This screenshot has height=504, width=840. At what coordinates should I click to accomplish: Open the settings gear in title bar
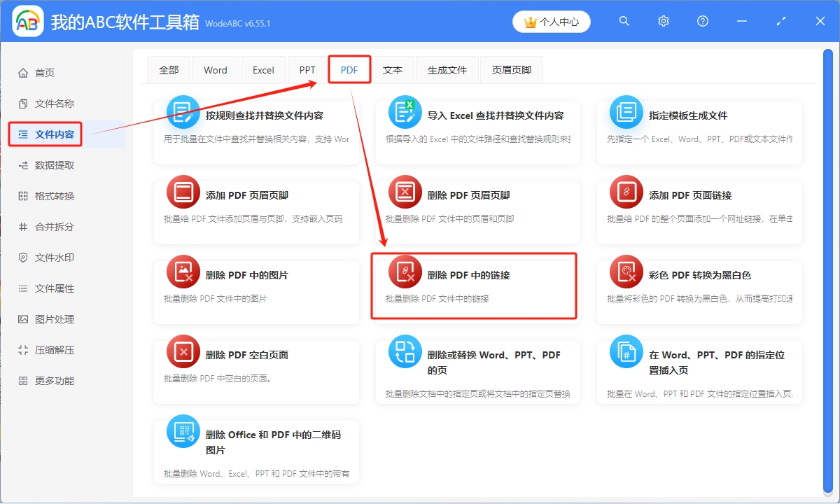pyautogui.click(x=663, y=21)
